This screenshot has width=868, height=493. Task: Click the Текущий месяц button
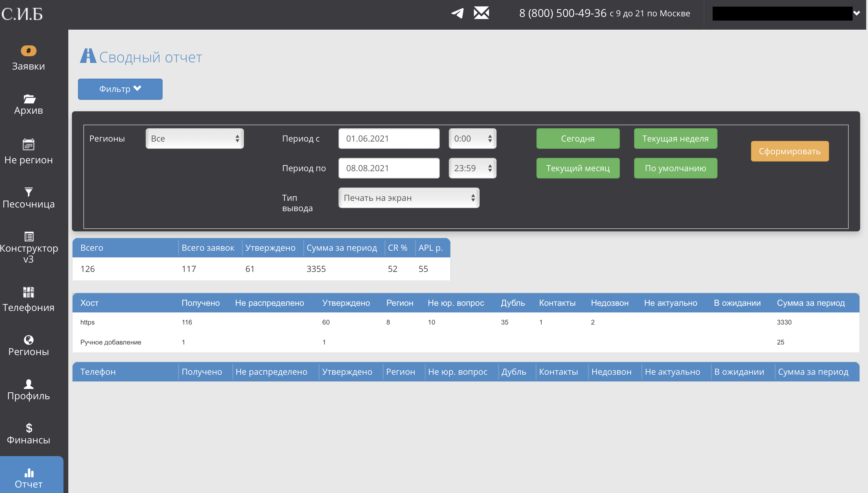[x=578, y=168]
